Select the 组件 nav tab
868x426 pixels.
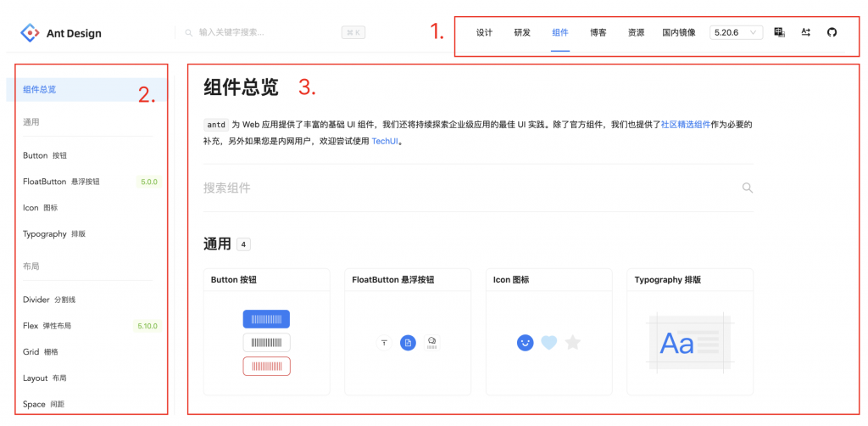pos(560,33)
